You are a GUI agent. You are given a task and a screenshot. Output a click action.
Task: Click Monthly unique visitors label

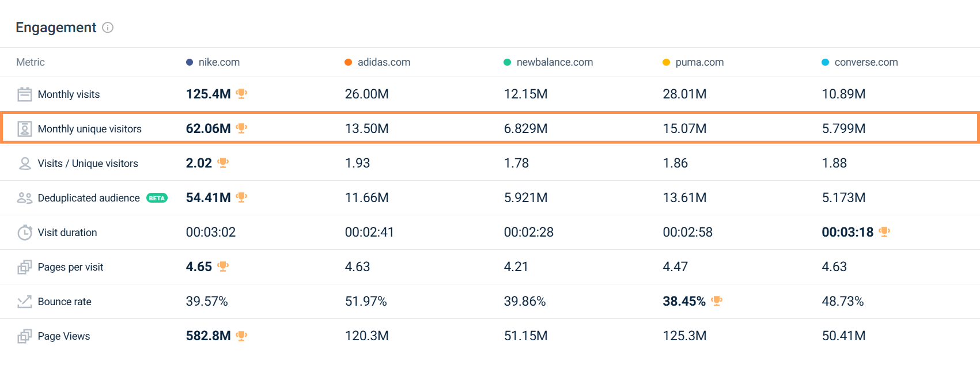coord(89,129)
